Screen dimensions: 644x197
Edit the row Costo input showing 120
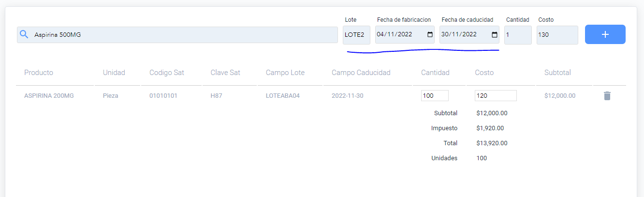(496, 96)
